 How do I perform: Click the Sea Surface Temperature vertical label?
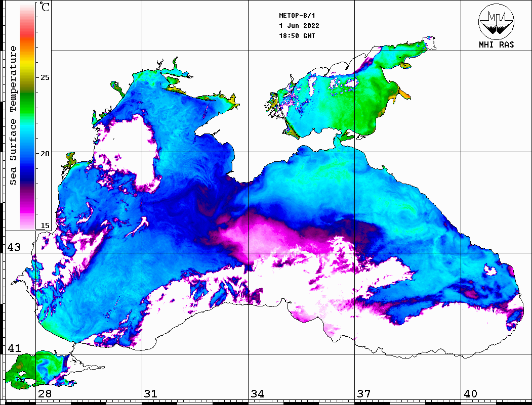(x=13, y=116)
